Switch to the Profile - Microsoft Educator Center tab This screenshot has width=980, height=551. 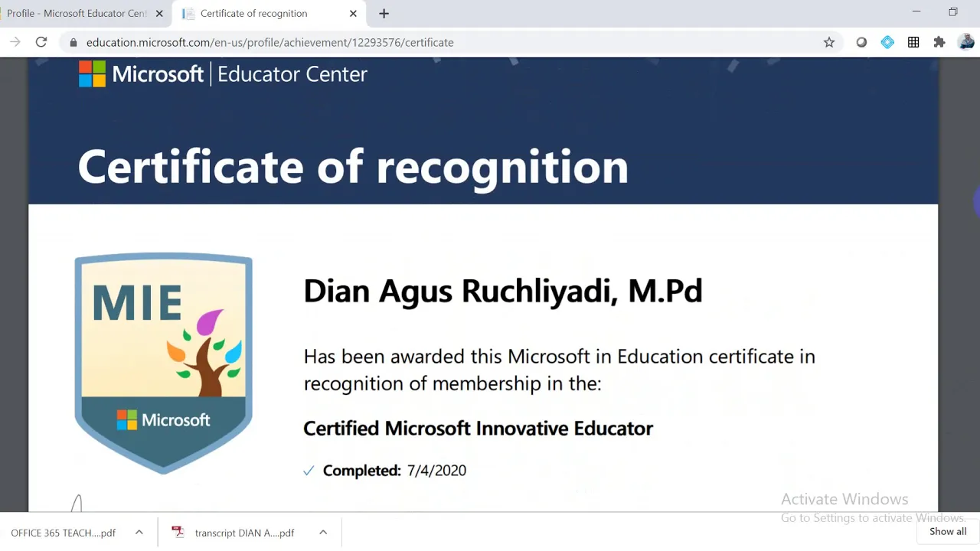[75, 13]
